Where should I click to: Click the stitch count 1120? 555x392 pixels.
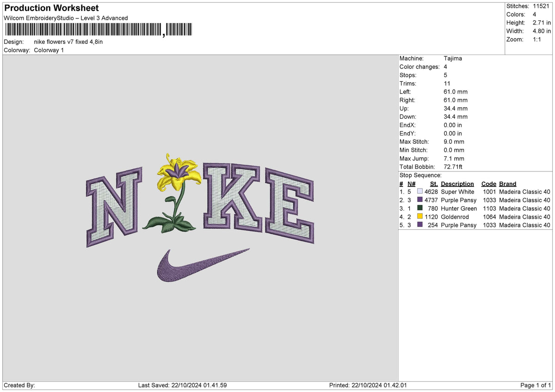(x=431, y=217)
